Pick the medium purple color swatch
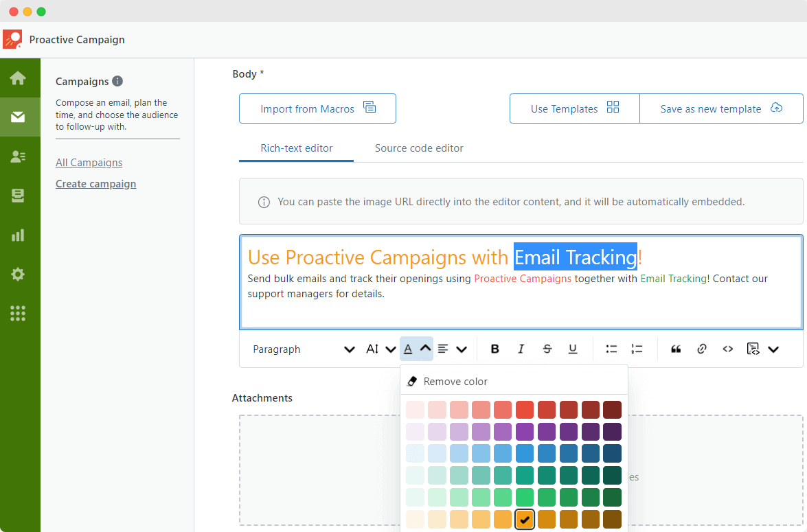The image size is (807, 532). (525, 432)
